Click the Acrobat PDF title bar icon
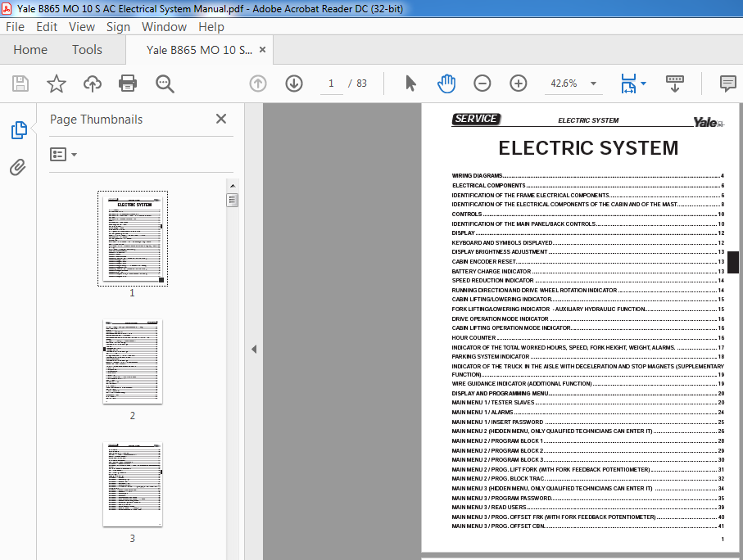This screenshot has width=743, height=560. [x=7, y=8]
